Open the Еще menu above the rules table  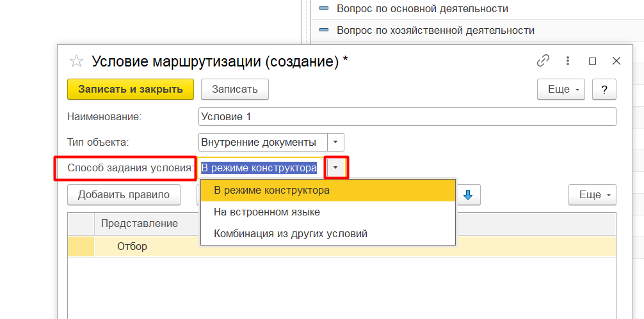coord(592,195)
